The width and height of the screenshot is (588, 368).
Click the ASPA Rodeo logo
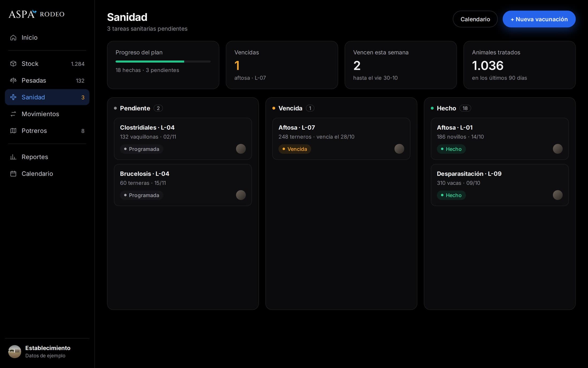click(37, 14)
